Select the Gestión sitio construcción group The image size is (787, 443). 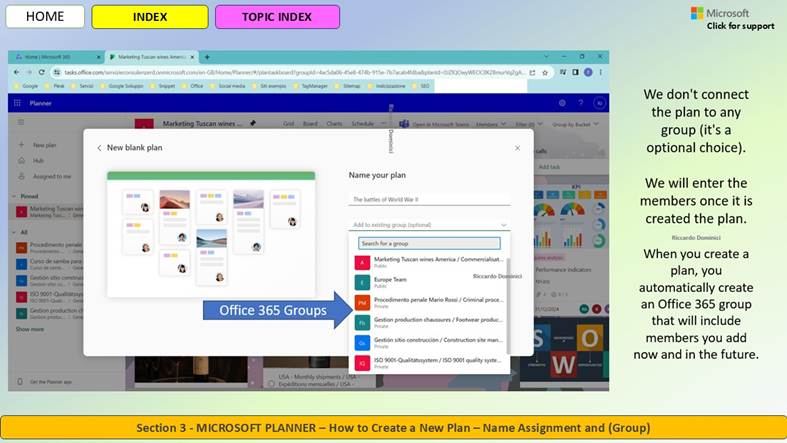pyautogui.click(x=429, y=343)
